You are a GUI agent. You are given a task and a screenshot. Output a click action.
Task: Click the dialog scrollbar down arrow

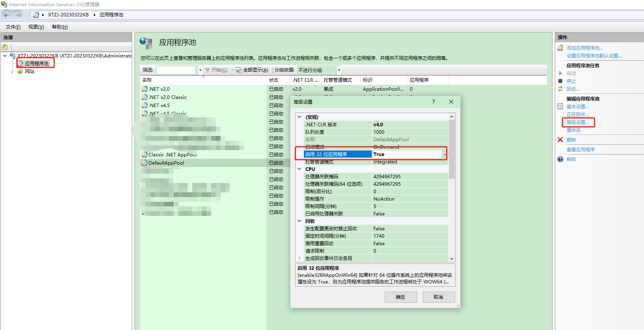[x=452, y=258]
